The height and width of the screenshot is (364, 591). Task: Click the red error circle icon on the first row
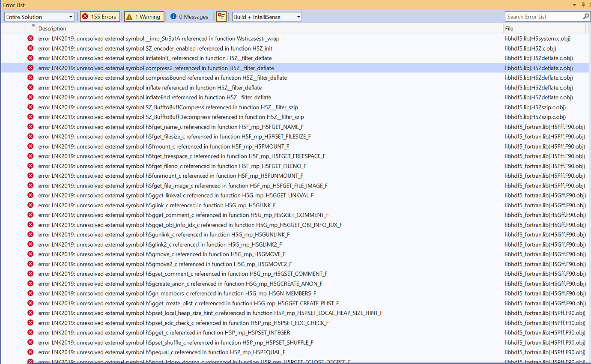(x=30, y=38)
